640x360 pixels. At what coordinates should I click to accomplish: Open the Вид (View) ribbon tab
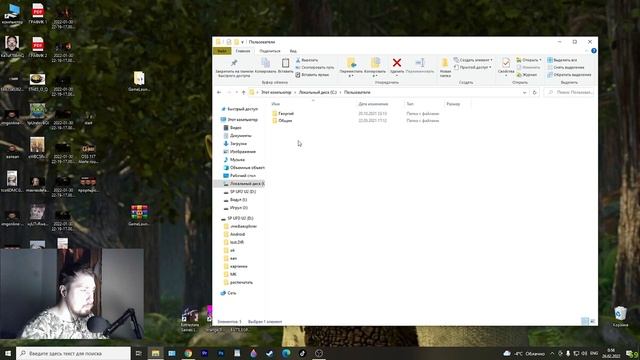[x=293, y=51]
